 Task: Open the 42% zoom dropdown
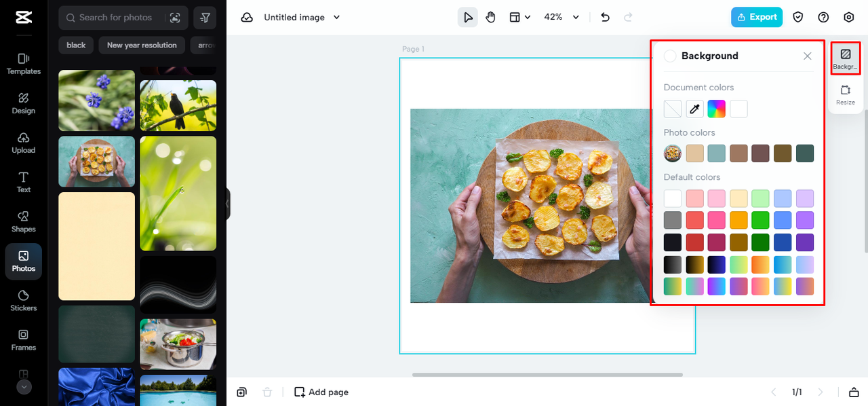(x=562, y=18)
